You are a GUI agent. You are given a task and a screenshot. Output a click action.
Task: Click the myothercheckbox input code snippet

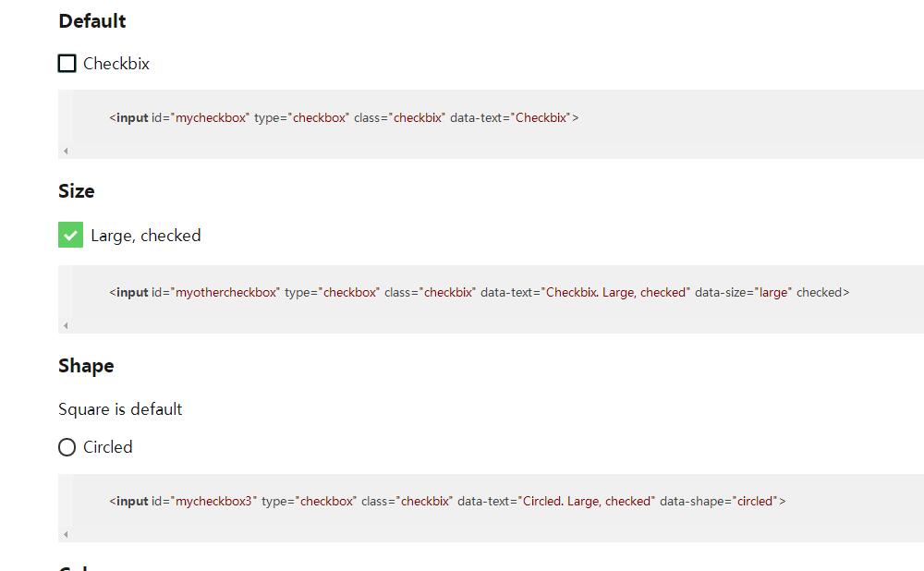click(x=479, y=293)
